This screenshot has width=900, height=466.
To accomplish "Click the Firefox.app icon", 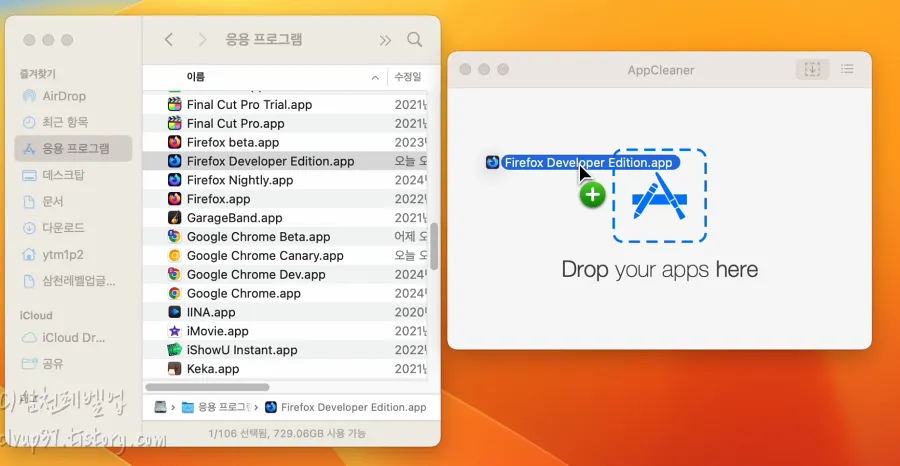I will [174, 199].
